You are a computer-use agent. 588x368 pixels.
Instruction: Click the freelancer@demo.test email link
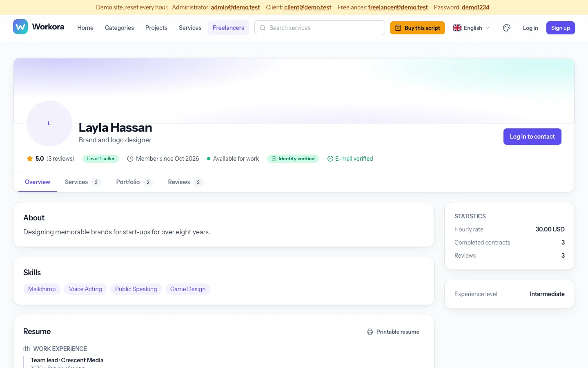(x=398, y=7)
